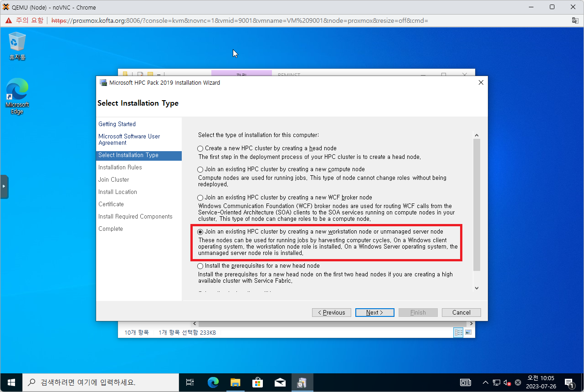The width and height of the screenshot is (584, 392).
Task: Open Microsoft Store taskbar icon
Action: (257, 382)
